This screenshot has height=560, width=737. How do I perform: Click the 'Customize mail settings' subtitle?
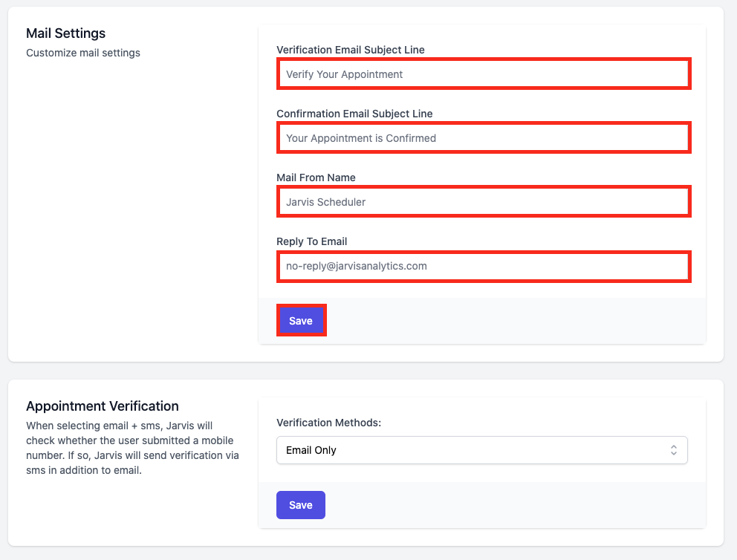tap(83, 53)
